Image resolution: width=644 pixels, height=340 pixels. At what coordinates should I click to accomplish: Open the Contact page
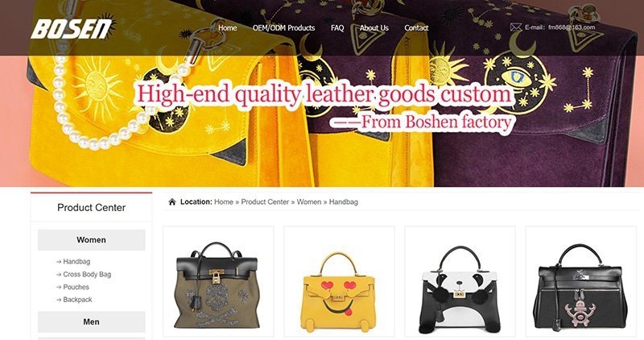pyautogui.click(x=416, y=28)
